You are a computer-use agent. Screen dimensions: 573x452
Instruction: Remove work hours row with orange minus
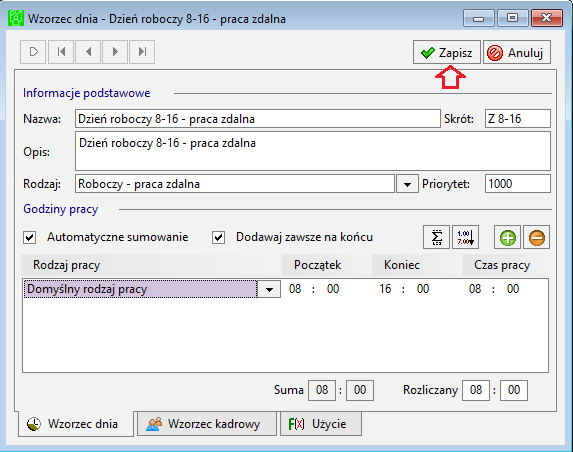pyautogui.click(x=536, y=238)
